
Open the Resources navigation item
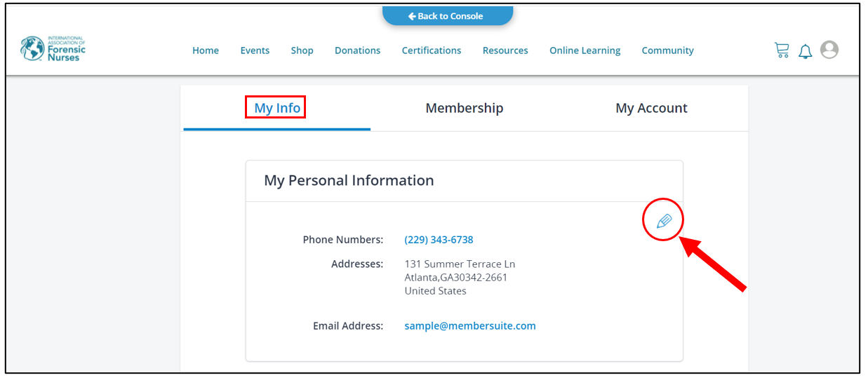[x=505, y=50]
